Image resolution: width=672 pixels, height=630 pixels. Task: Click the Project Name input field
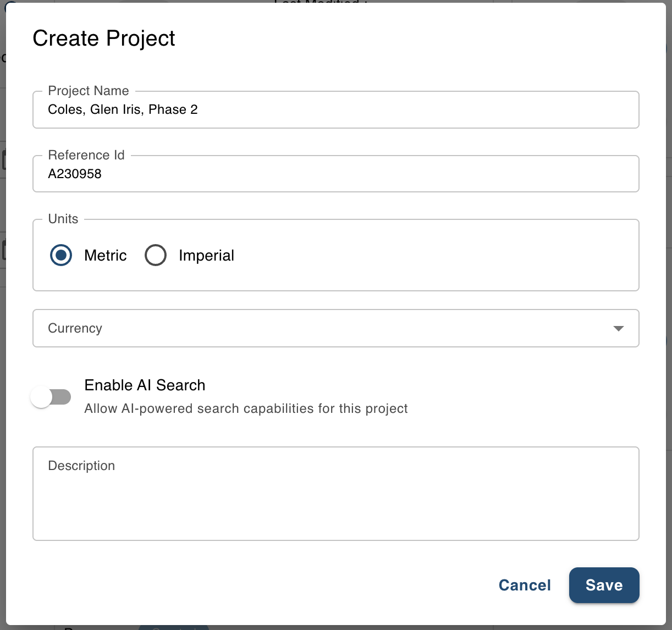[336, 109]
